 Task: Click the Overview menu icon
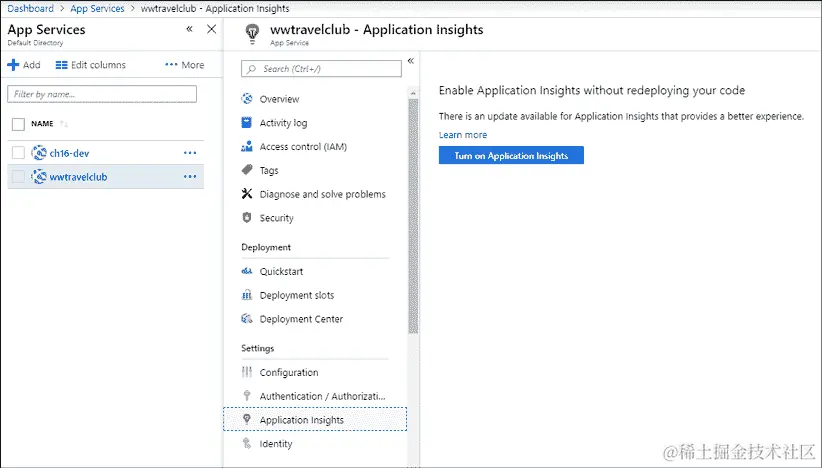pyautogui.click(x=247, y=99)
